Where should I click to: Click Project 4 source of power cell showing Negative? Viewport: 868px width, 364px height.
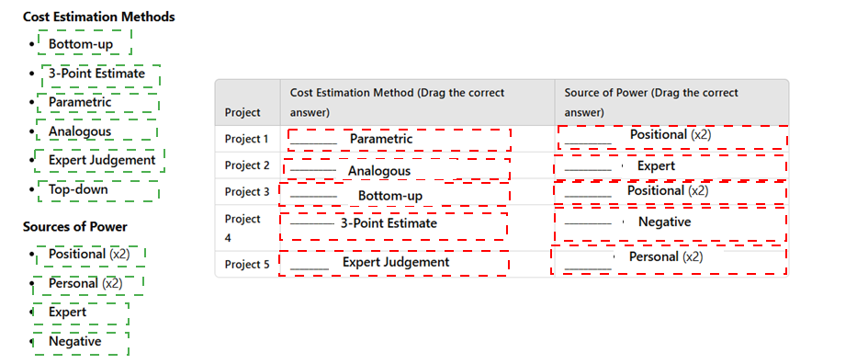[671, 224]
